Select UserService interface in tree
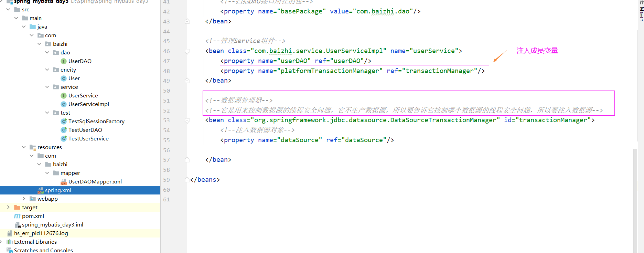The height and width of the screenshot is (253, 644). (x=83, y=95)
